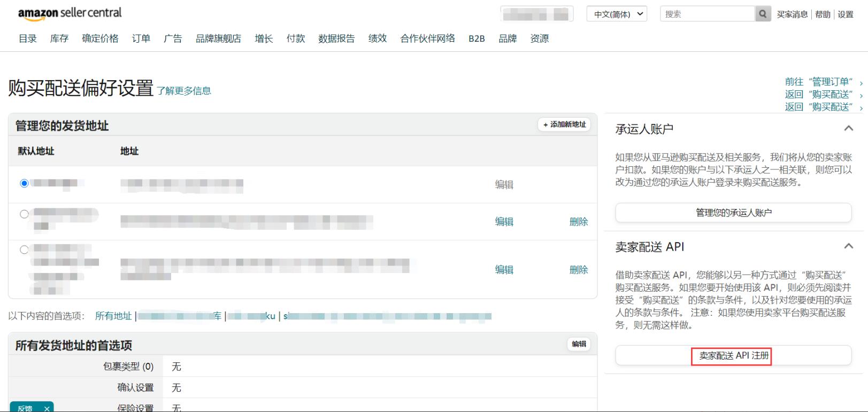The height and width of the screenshot is (412, 868).
Task: Open the 订单 menu
Action: point(141,38)
